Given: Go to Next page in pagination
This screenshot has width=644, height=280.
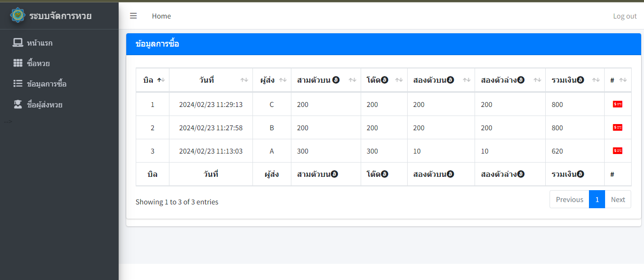Looking at the screenshot, I should 617,199.
